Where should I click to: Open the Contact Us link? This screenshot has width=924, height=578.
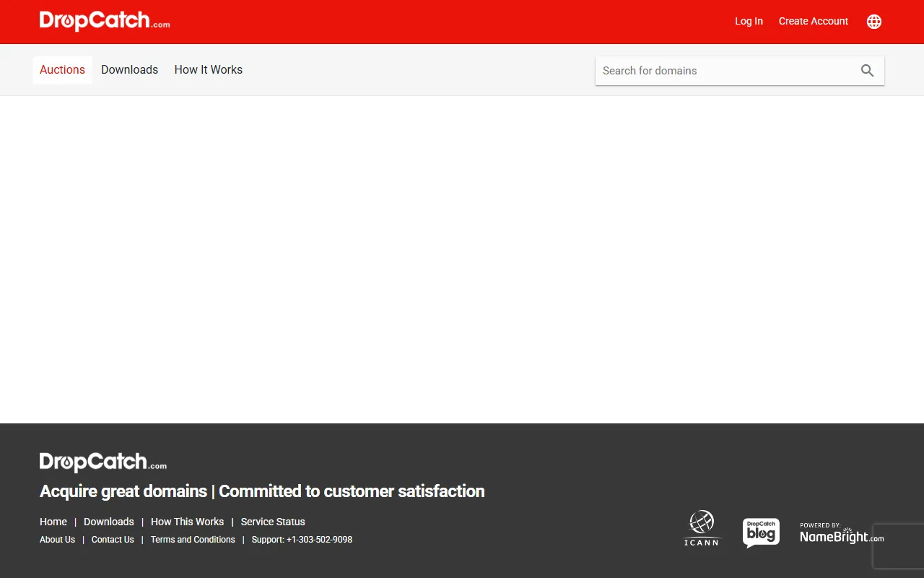click(x=113, y=540)
